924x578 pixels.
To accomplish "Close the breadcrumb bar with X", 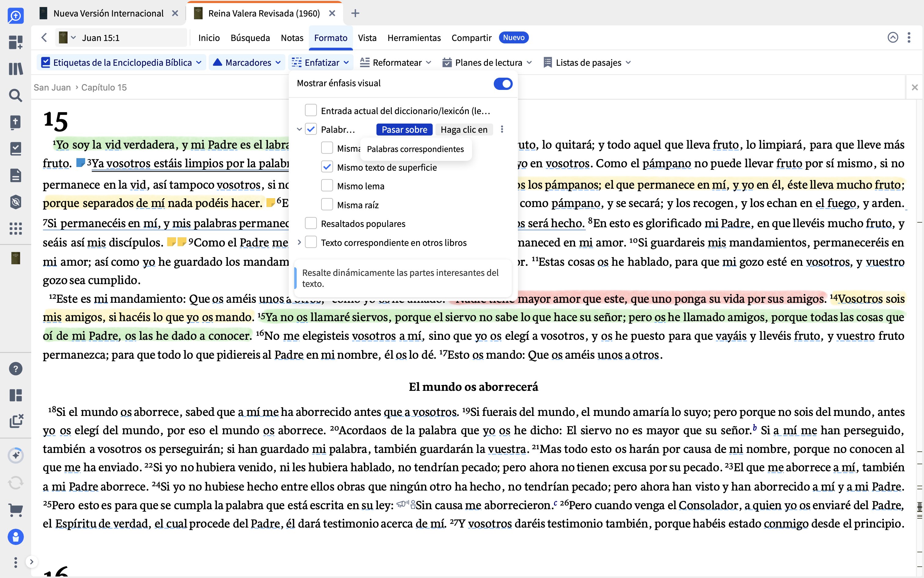I will [915, 87].
